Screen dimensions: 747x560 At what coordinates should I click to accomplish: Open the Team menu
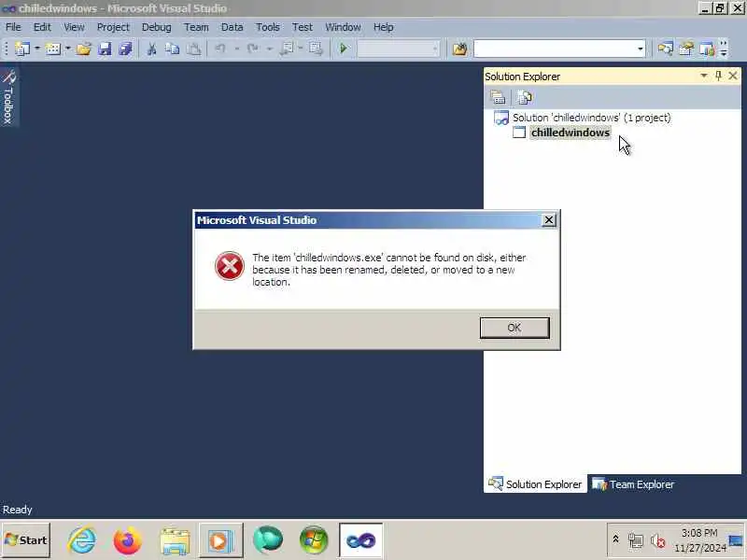pyautogui.click(x=196, y=27)
